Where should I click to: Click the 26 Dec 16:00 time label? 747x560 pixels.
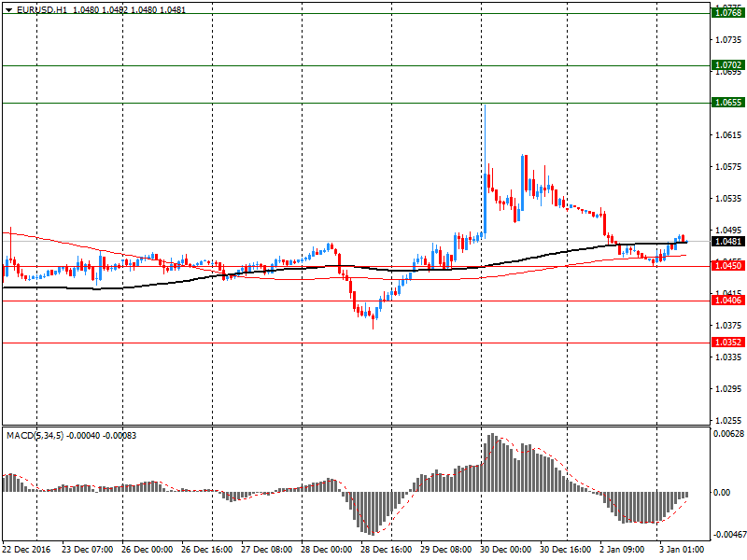click(x=207, y=550)
